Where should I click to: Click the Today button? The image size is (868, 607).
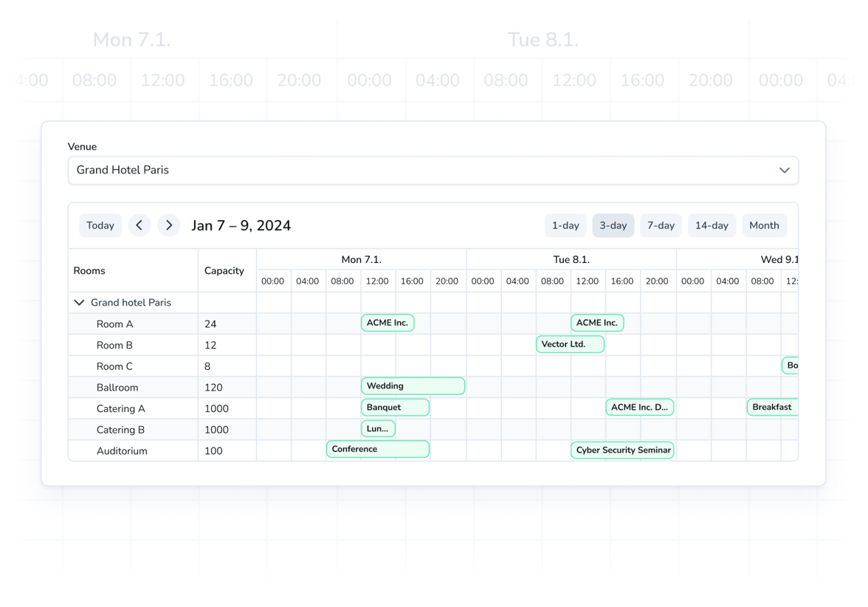pos(100,225)
